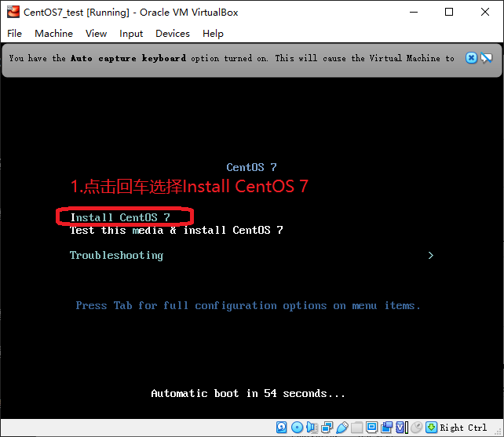Click the audio status icon

pos(312,428)
